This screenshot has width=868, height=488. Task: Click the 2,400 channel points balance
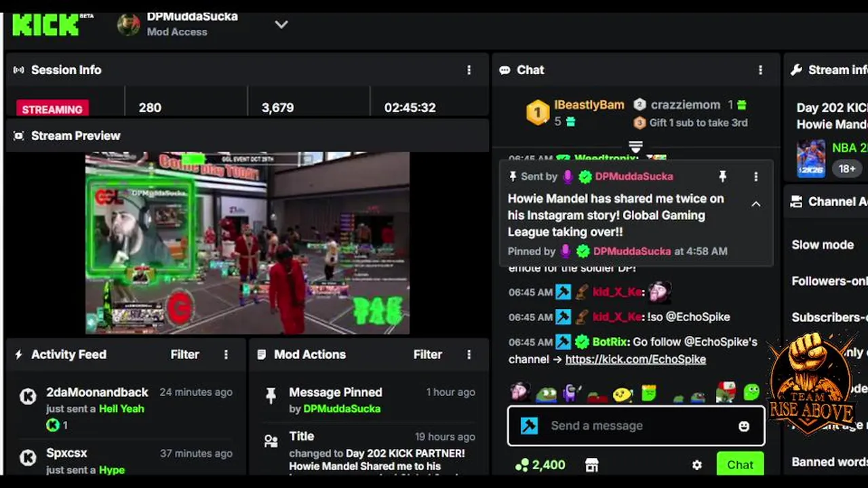point(540,465)
